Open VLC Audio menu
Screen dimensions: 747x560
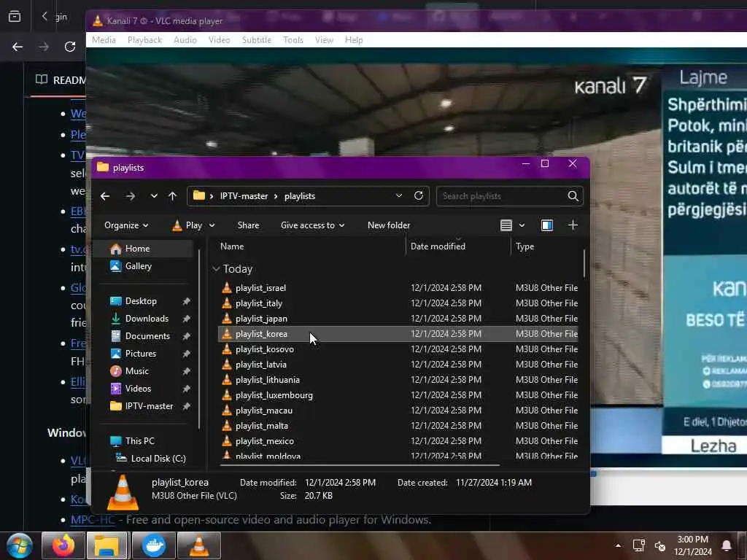coord(185,40)
